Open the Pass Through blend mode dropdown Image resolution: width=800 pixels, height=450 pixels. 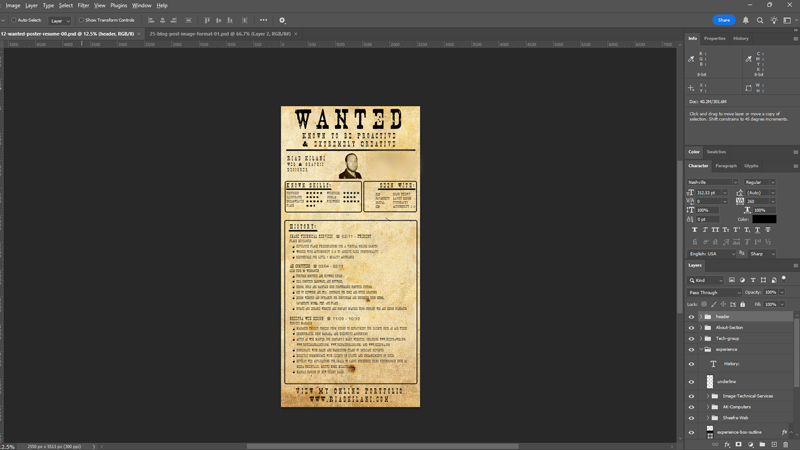(x=714, y=292)
